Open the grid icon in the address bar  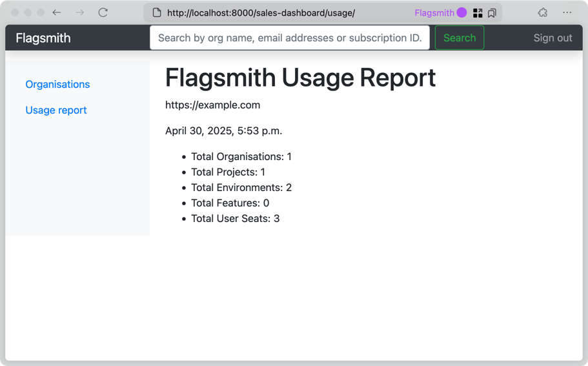coord(478,13)
